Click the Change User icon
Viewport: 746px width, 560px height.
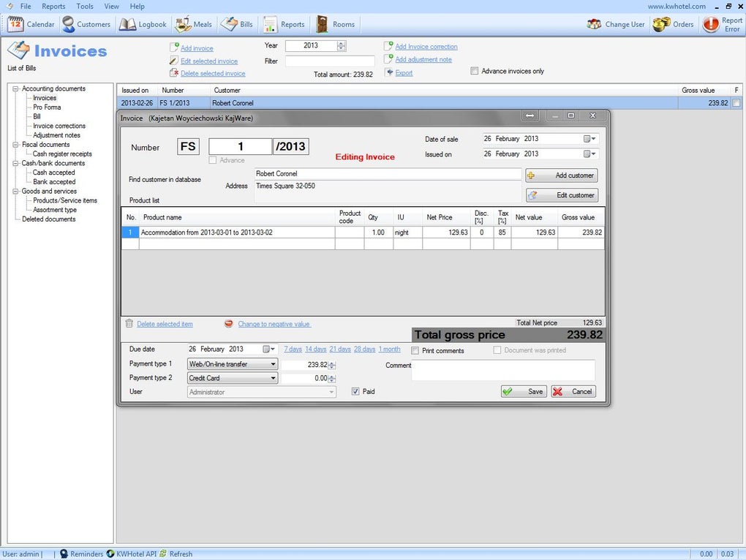pos(594,24)
